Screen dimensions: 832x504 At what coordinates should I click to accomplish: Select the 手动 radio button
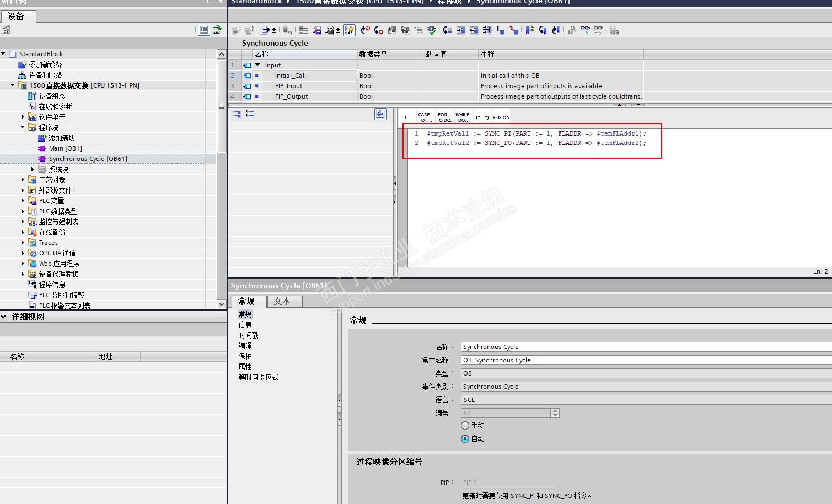pos(465,425)
